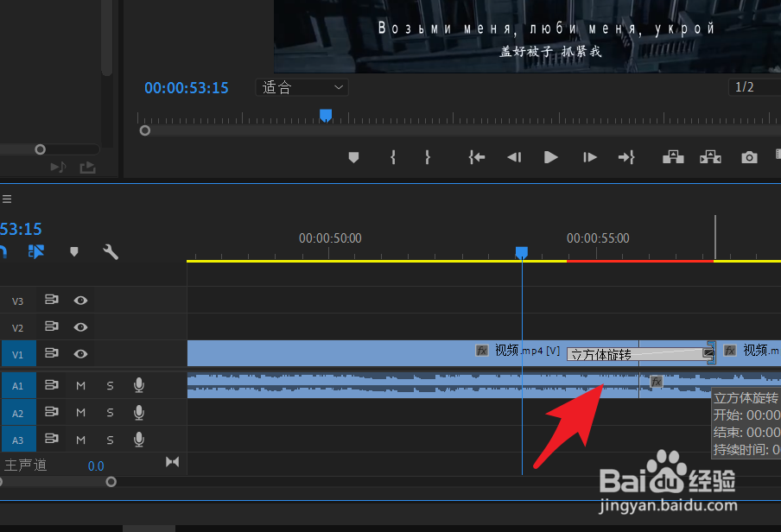The image size is (781, 532).
Task: Toggle sync lock for track A1
Action: coord(51,385)
